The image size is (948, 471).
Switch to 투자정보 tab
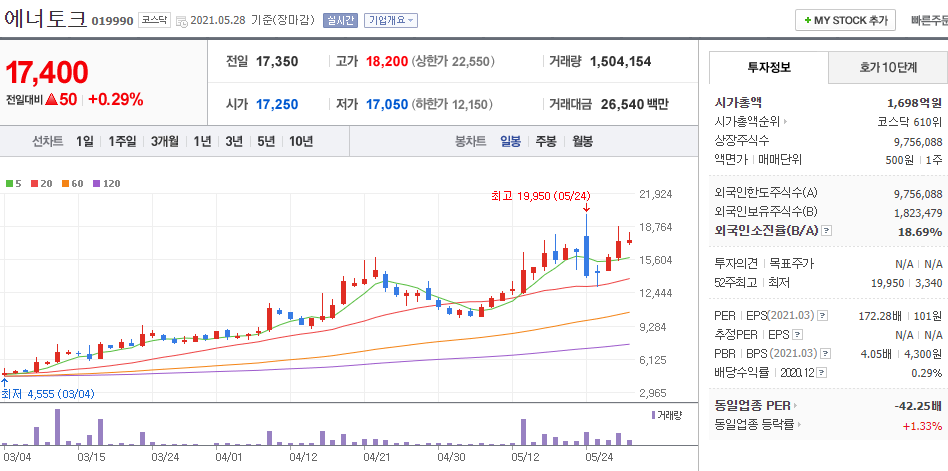coord(768,68)
